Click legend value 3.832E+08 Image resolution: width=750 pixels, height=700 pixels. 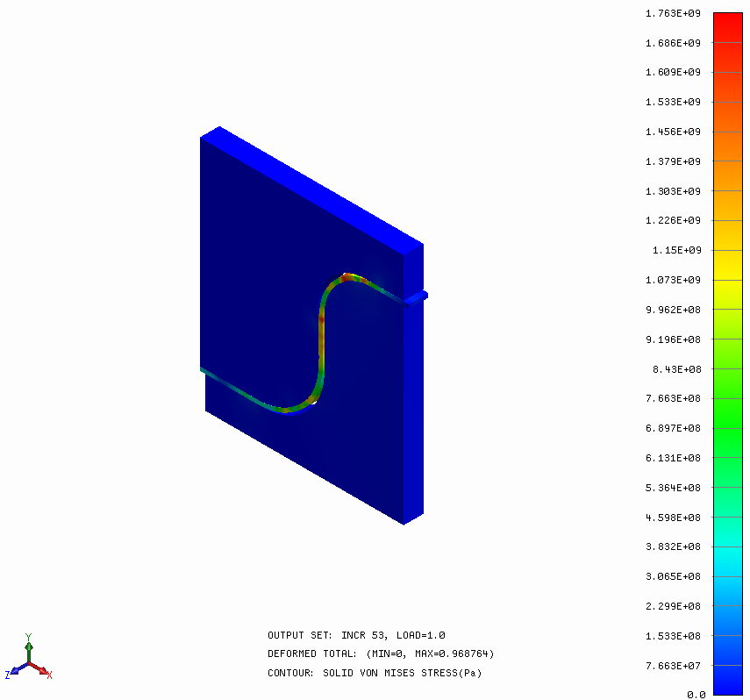[x=673, y=546]
